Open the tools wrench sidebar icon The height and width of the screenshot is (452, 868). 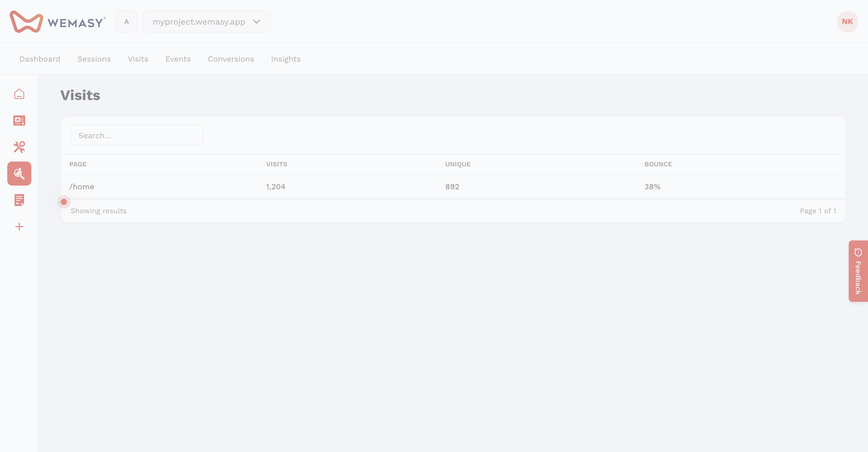[19, 147]
